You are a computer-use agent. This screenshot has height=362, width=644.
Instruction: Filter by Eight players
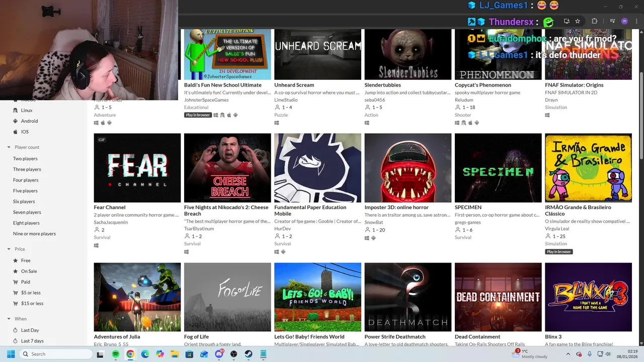pos(26,223)
